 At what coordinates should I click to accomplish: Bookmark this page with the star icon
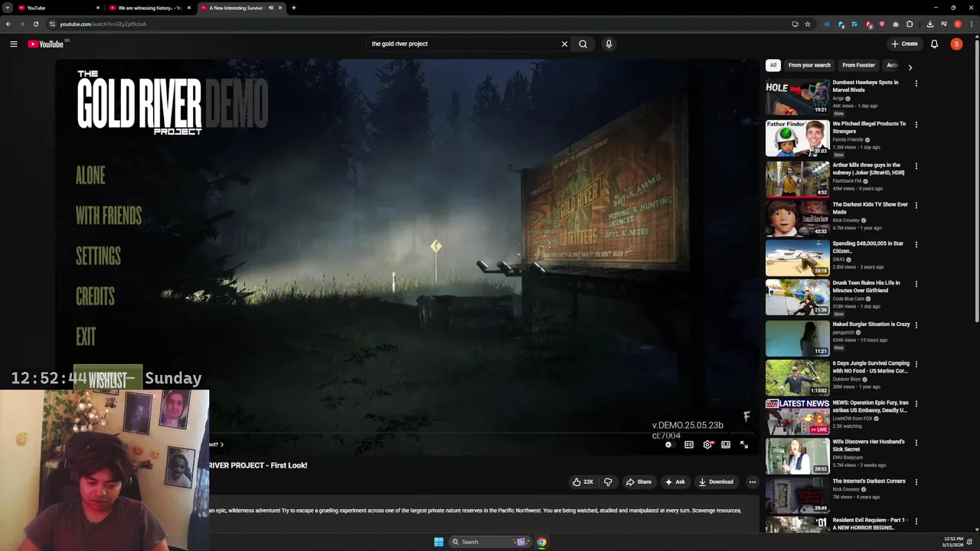(807, 24)
